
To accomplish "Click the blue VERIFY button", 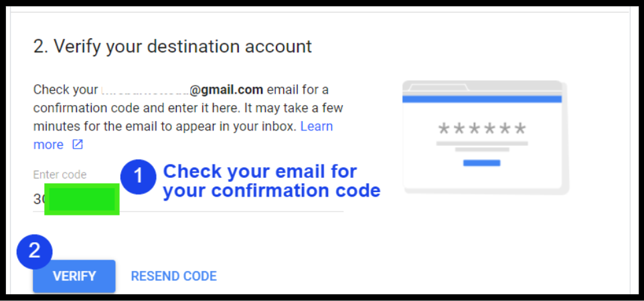I will point(74,276).
